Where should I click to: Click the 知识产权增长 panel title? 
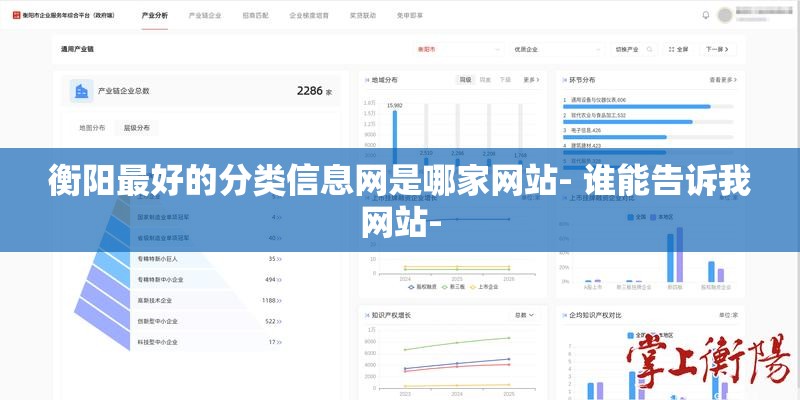(x=391, y=315)
